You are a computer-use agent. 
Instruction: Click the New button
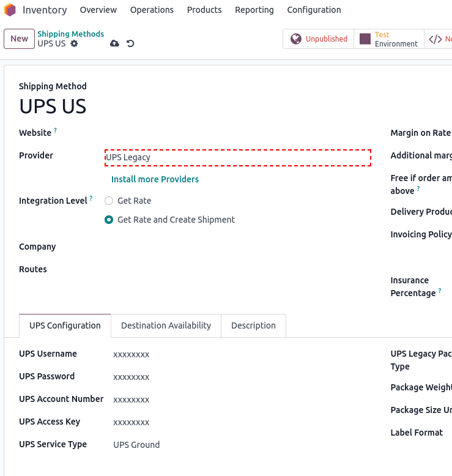pos(19,39)
